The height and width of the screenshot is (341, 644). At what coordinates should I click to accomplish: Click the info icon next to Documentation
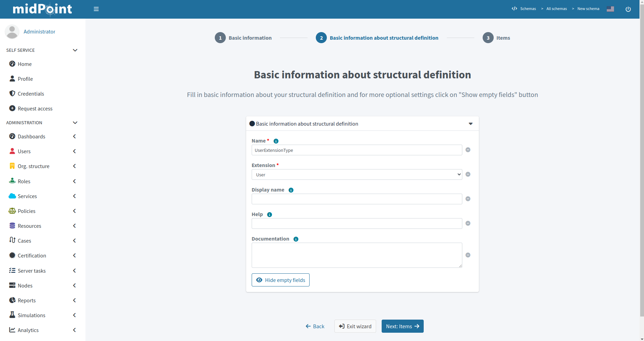[x=296, y=239]
